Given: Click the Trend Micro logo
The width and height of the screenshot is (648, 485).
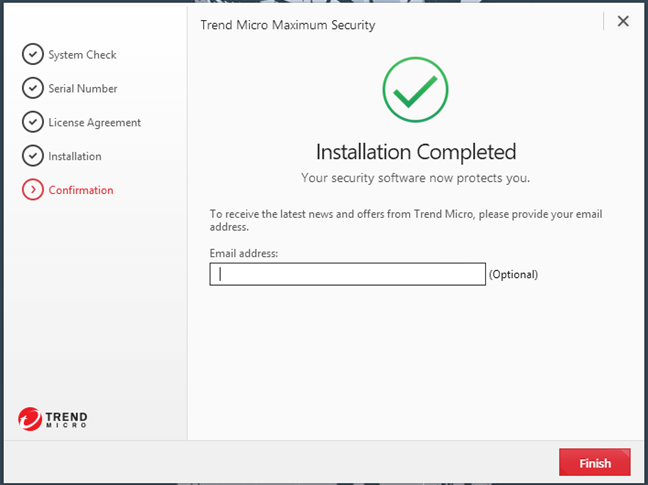Looking at the screenshot, I should tap(52, 419).
